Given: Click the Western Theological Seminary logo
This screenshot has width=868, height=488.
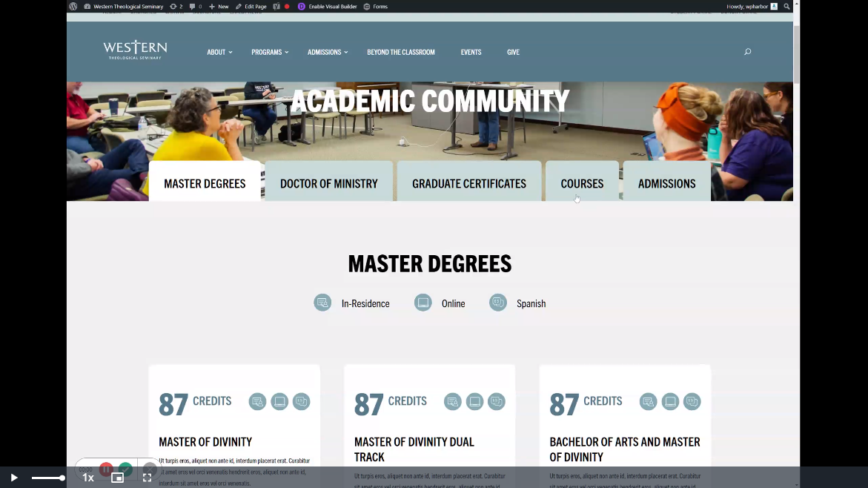Looking at the screenshot, I should pos(135,50).
